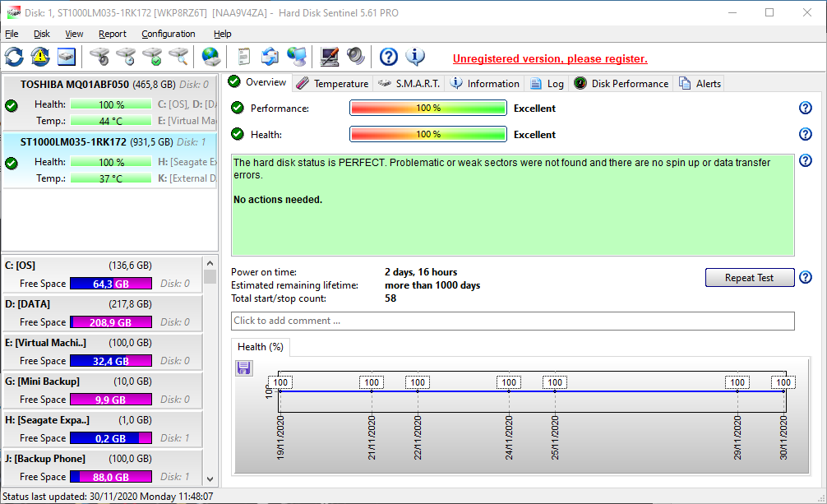This screenshot has height=504, width=827.
Task: Click the envelope with arrows send-report icon
Action: (x=270, y=57)
